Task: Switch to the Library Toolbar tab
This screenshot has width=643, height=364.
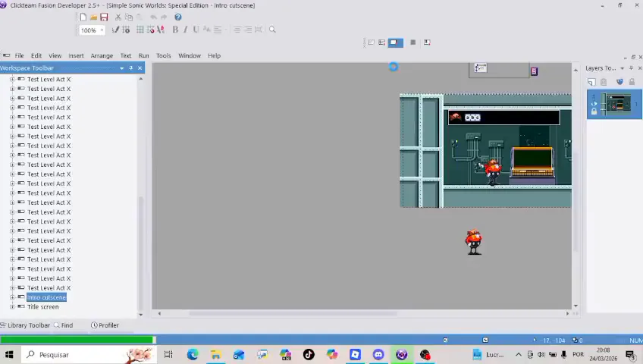Action: [x=25, y=325]
